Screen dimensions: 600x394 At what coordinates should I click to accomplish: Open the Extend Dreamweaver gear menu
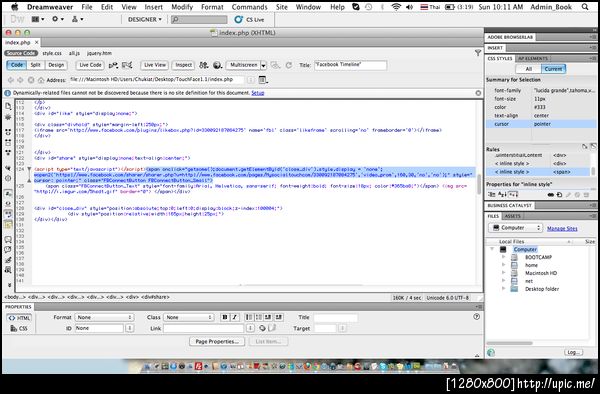pos(58,19)
